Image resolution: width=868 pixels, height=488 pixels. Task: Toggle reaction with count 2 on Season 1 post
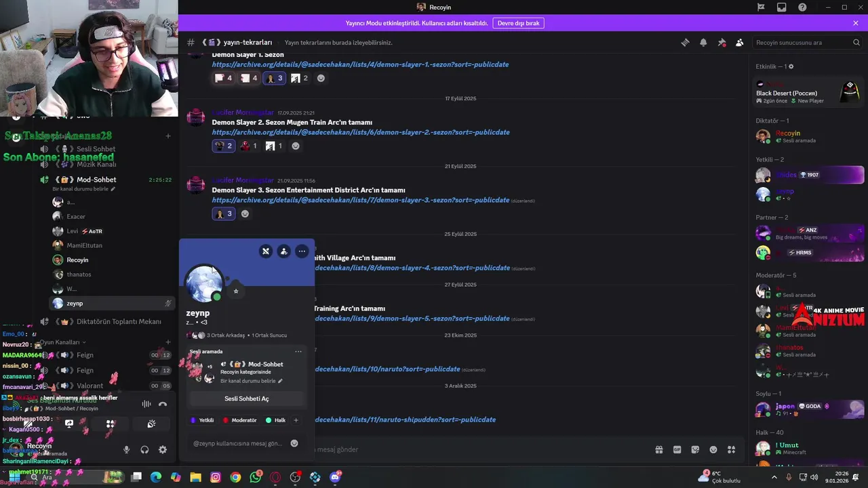(299, 78)
